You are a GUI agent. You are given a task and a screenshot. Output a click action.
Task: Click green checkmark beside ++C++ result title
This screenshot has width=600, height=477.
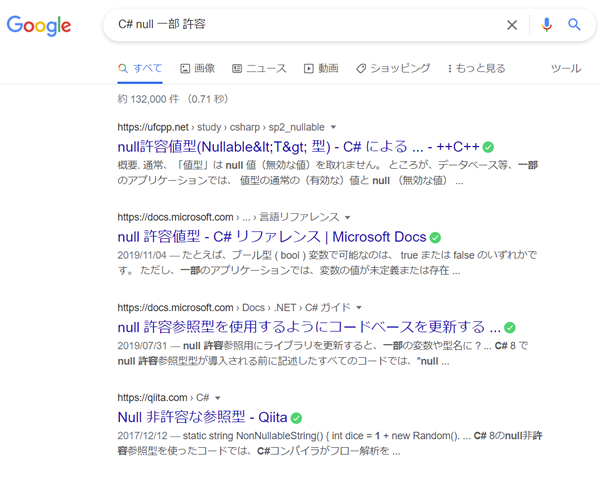488,147
